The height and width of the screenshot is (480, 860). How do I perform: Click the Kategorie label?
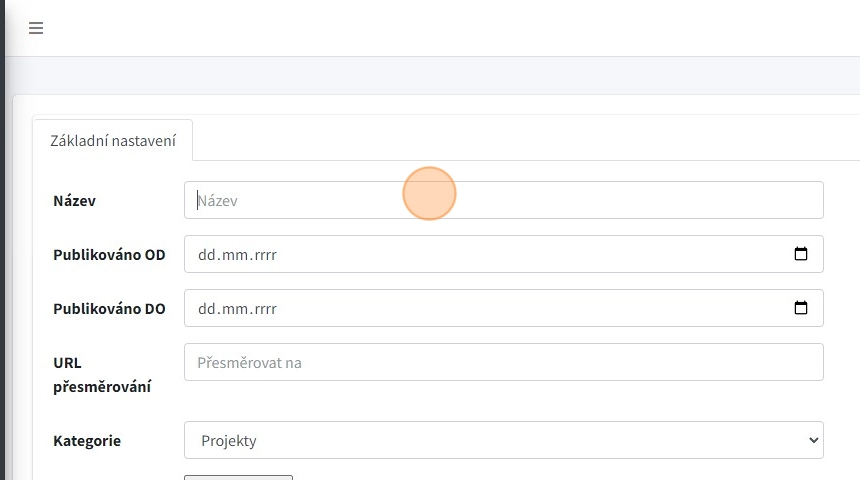point(87,441)
